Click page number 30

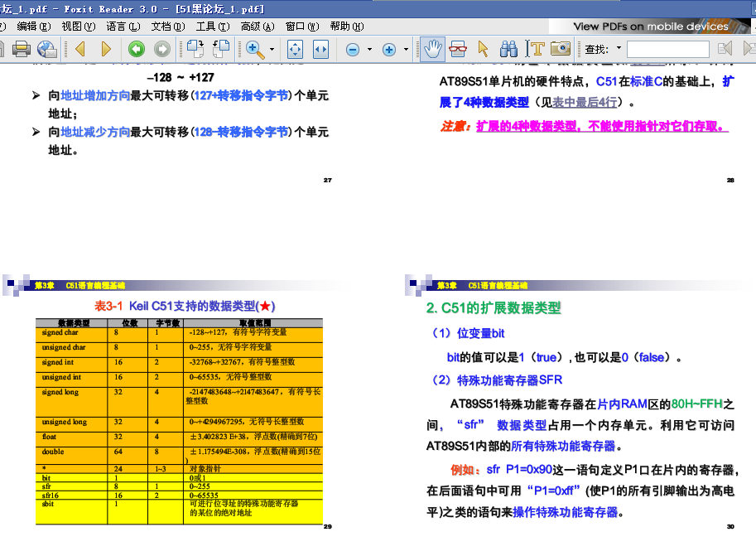[730, 526]
